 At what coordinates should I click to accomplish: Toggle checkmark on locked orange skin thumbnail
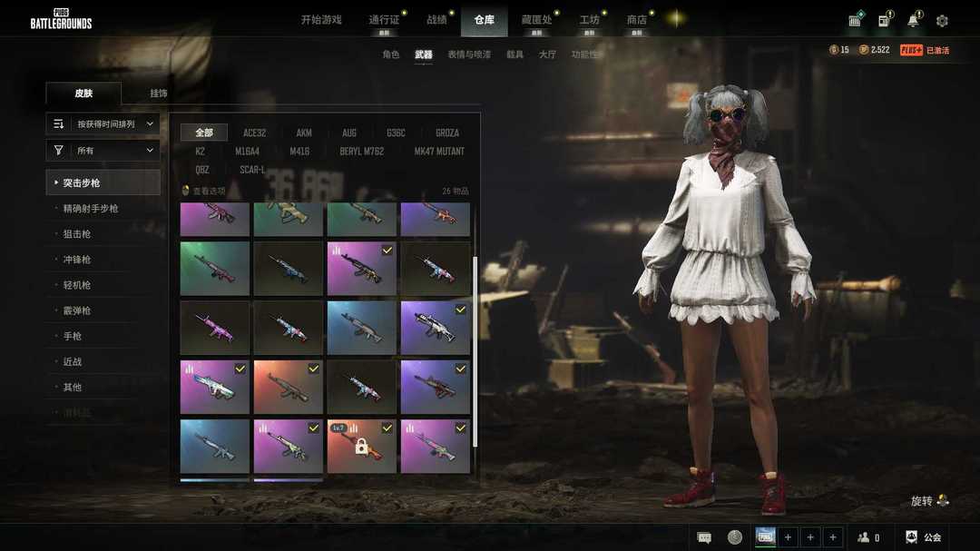point(387,428)
